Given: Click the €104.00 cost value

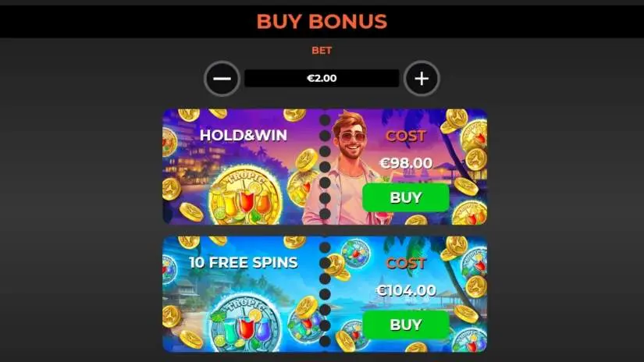Looking at the screenshot, I should 406,290.
